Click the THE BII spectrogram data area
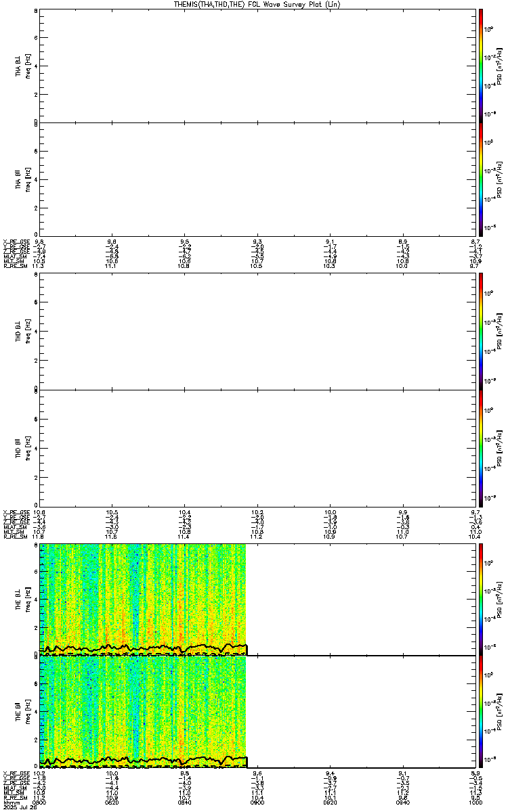Viewport: 508px width, 812px height. (143, 711)
